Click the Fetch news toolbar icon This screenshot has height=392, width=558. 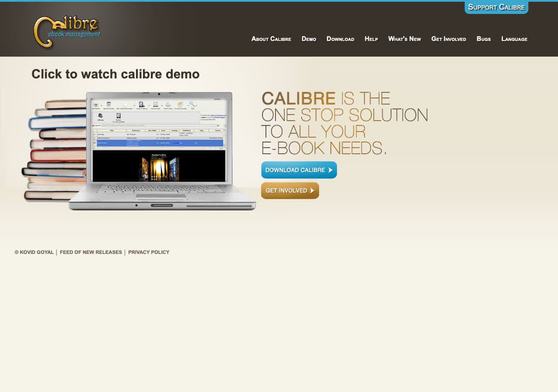168,105
